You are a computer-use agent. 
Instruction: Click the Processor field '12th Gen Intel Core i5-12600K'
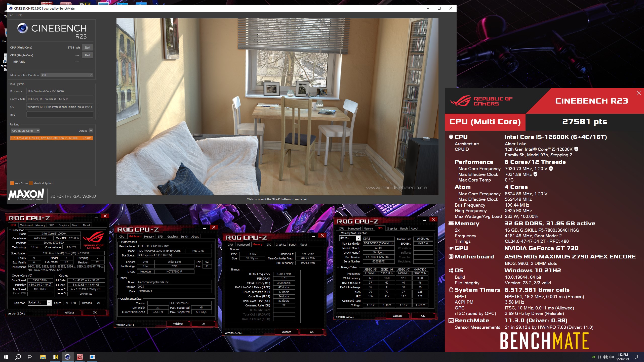60,91
